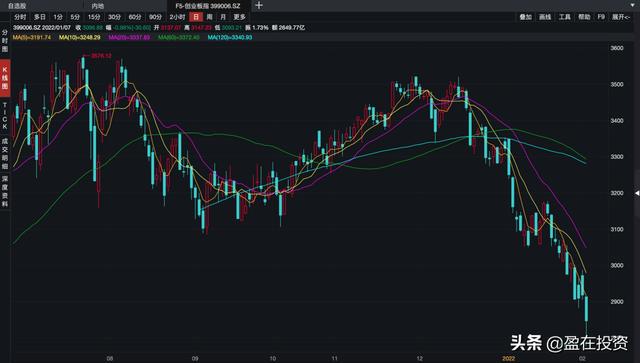Click the 2900 price axis label
640x363 pixels.
(x=617, y=301)
